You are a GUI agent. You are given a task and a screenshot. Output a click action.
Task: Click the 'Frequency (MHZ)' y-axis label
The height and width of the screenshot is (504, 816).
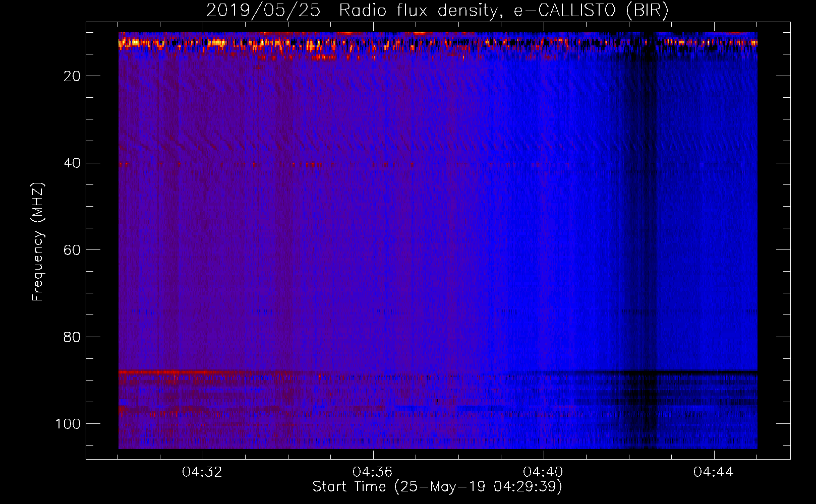coord(38,241)
